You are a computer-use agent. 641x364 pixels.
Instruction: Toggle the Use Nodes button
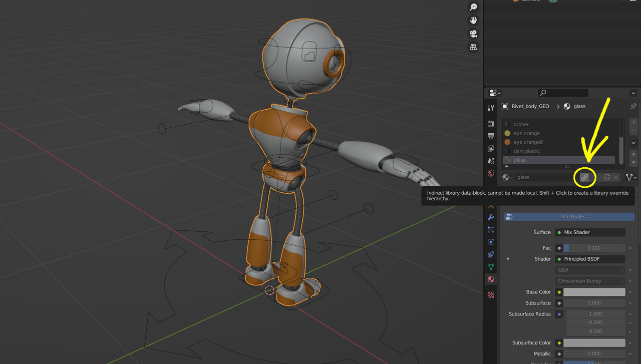click(569, 217)
